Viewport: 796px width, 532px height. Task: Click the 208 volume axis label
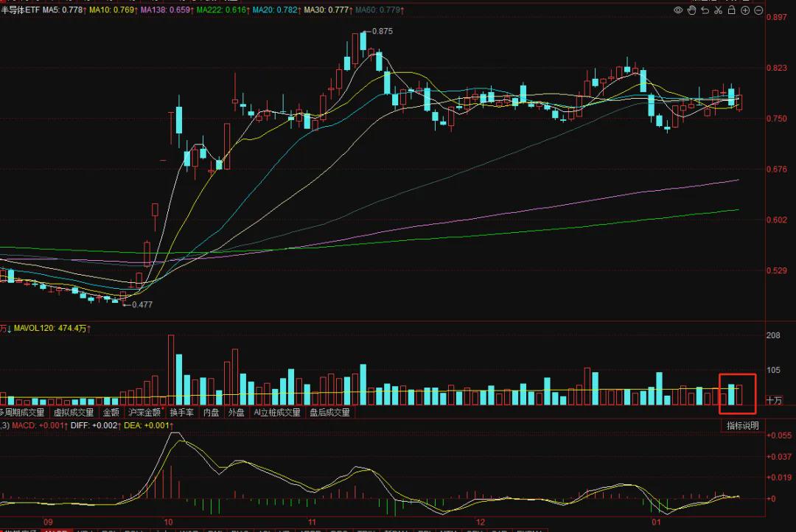[773, 335]
